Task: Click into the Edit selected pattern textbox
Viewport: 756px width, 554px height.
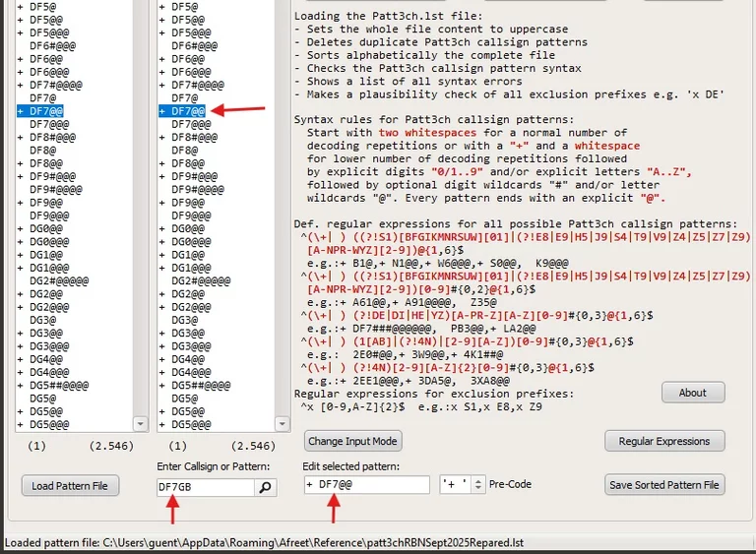Action: click(x=366, y=485)
